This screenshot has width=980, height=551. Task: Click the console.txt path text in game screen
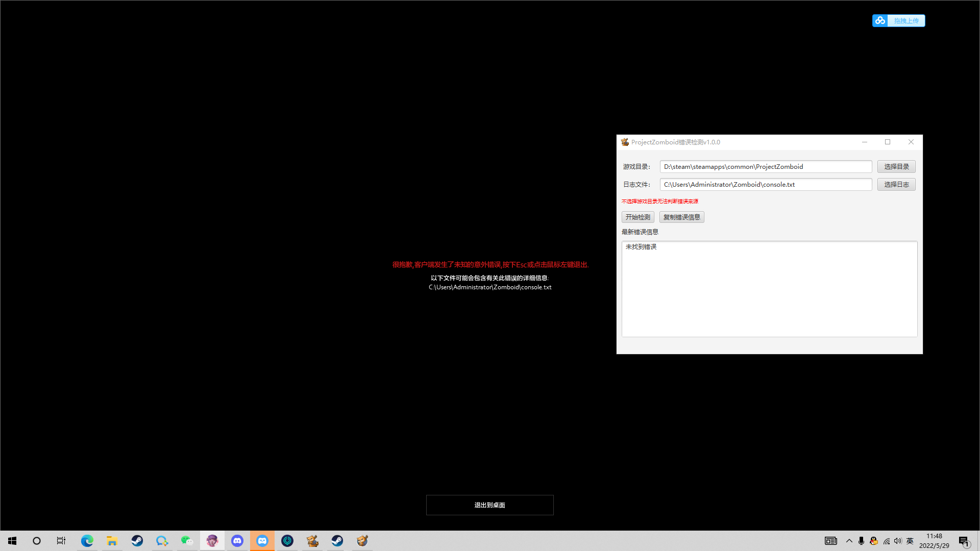(x=490, y=287)
